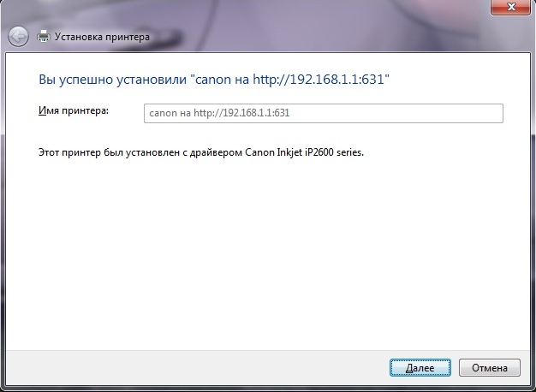Place cursor at end of printer name URL
The image size is (536, 392).
pos(290,113)
